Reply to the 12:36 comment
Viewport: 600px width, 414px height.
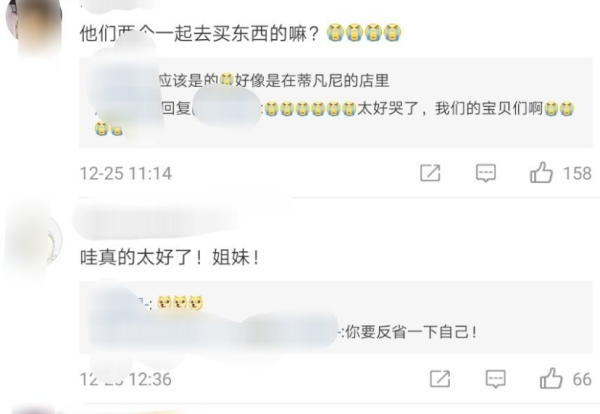pos(496,379)
